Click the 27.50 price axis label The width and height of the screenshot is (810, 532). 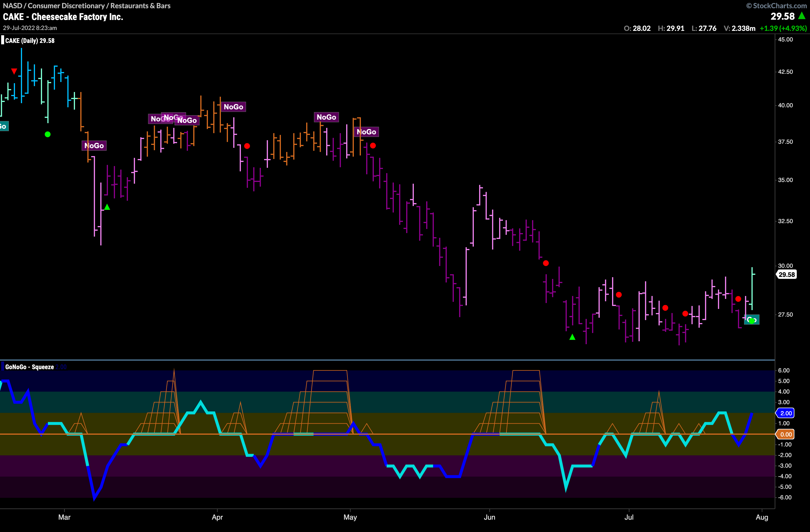(x=786, y=314)
